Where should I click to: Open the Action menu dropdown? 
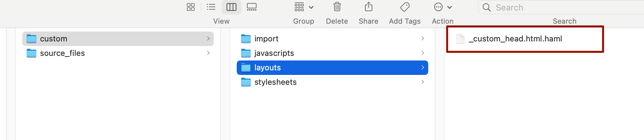tap(443, 7)
